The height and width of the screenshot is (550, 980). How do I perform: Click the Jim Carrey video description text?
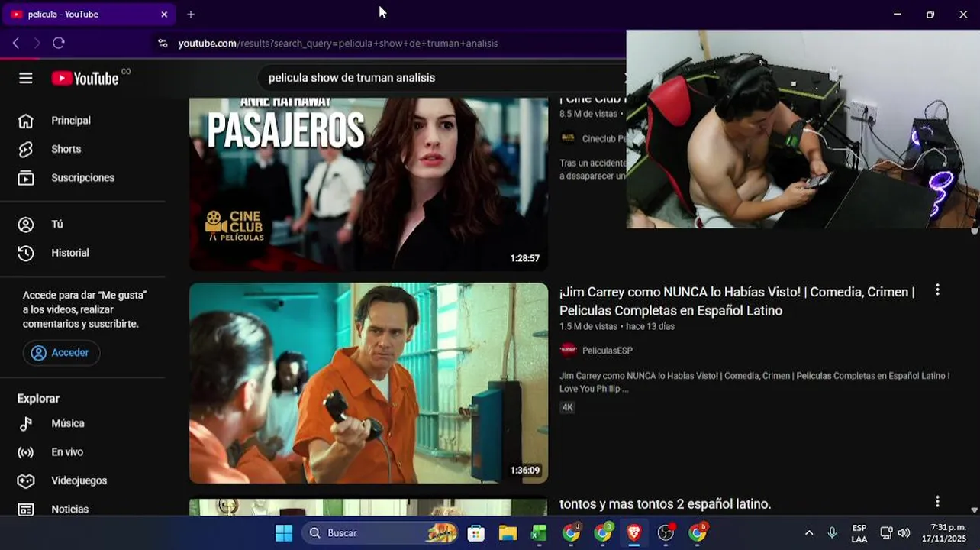click(x=754, y=382)
